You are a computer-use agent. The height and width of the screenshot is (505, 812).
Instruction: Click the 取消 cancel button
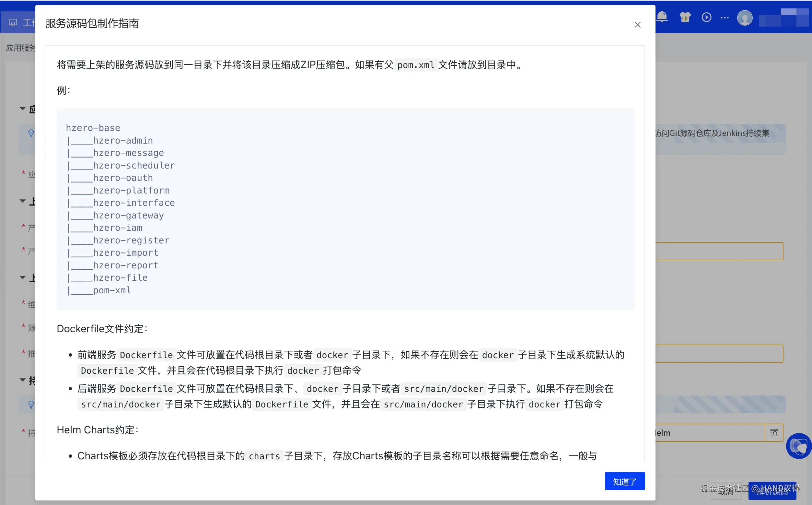click(725, 492)
